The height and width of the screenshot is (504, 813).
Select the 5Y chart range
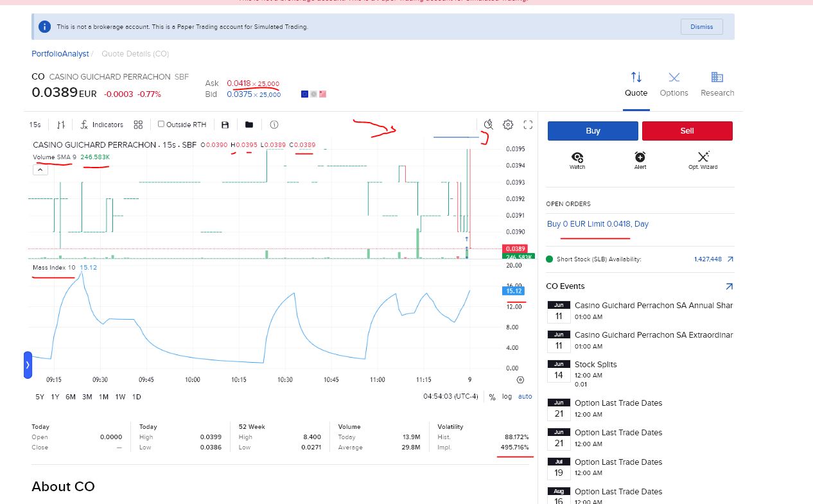pyautogui.click(x=40, y=397)
